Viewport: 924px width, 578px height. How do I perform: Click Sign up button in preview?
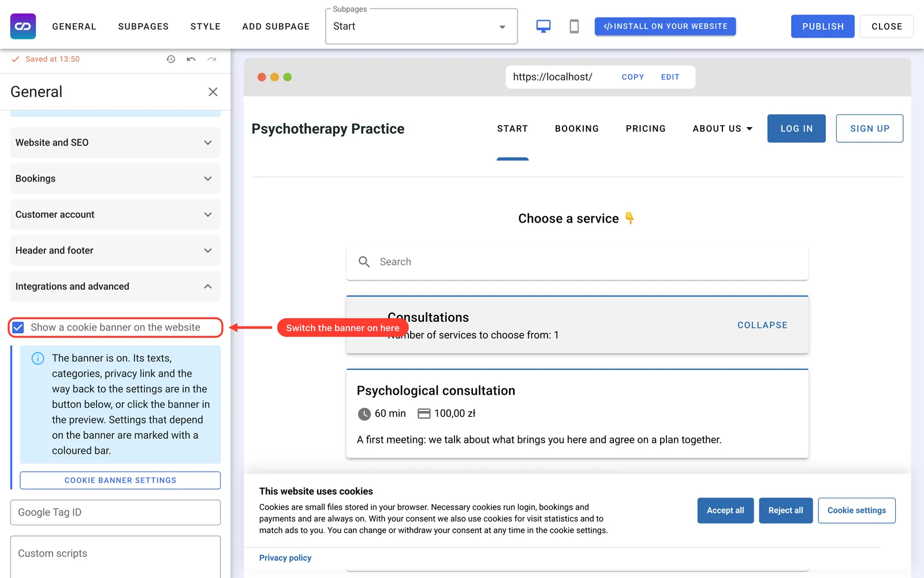[870, 128]
